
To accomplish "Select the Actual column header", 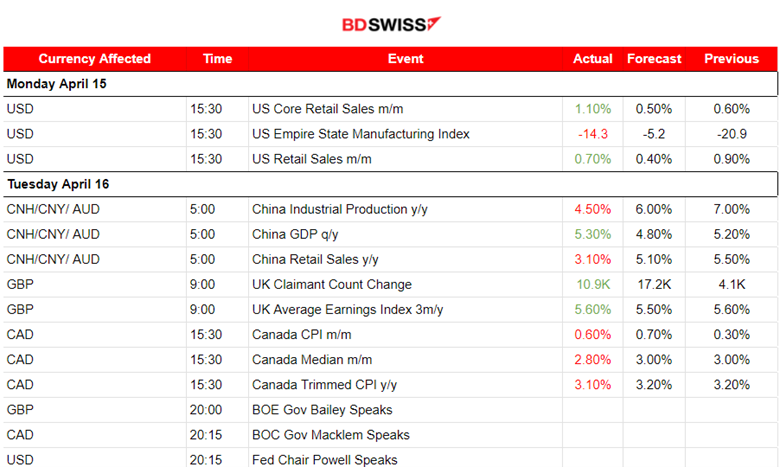I will [593, 59].
